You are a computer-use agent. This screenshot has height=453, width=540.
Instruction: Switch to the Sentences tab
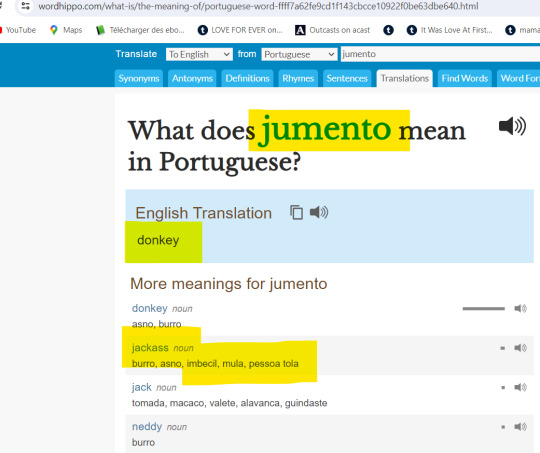[347, 79]
